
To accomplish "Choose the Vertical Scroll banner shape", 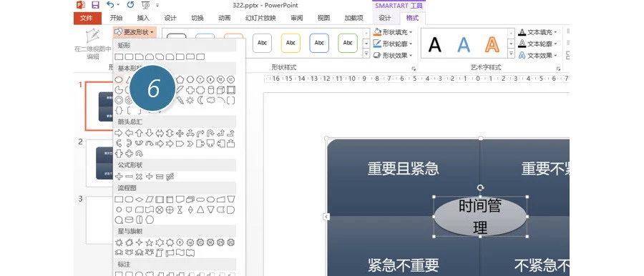I will [x=160, y=252].
